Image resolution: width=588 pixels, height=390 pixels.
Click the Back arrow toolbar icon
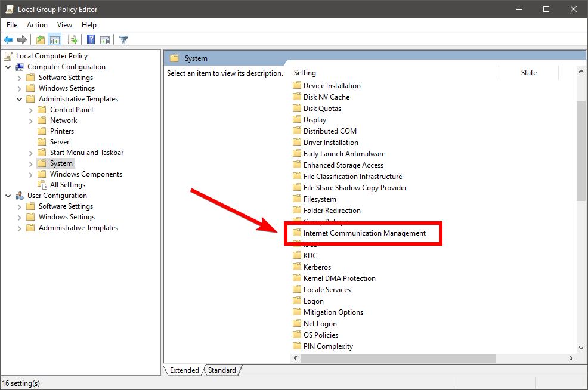point(8,40)
